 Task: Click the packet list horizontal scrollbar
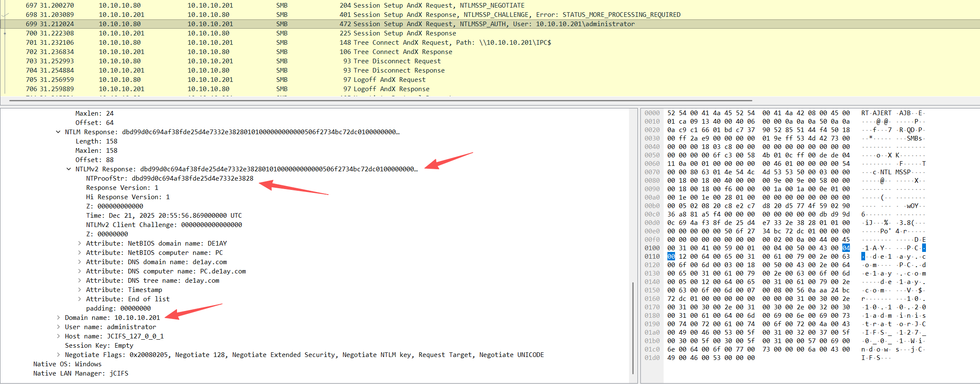pyautogui.click(x=380, y=101)
